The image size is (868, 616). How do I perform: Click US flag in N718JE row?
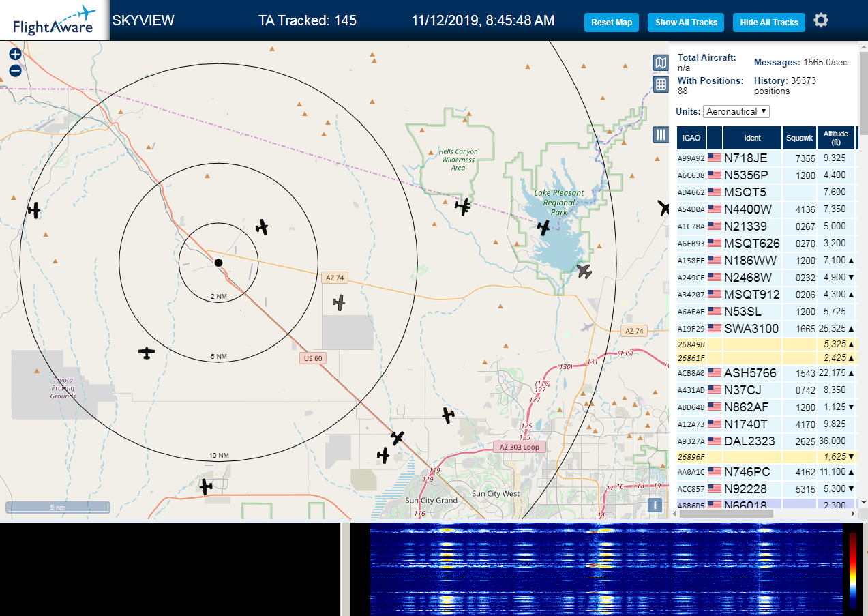715,158
